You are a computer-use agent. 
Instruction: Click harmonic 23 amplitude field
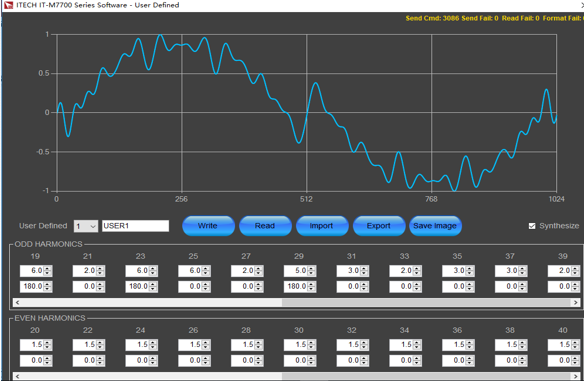tap(137, 271)
